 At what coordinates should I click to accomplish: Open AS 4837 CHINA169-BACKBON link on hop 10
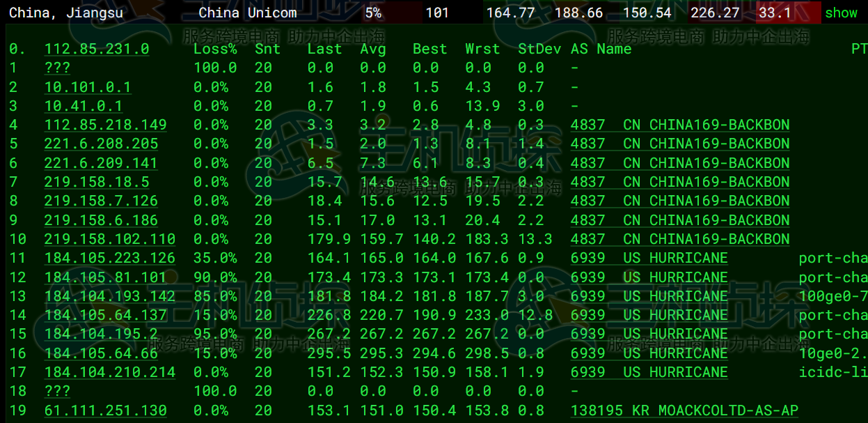(x=680, y=239)
